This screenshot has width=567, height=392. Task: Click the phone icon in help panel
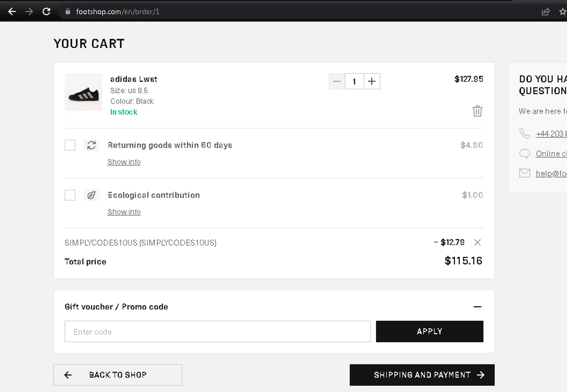click(525, 133)
